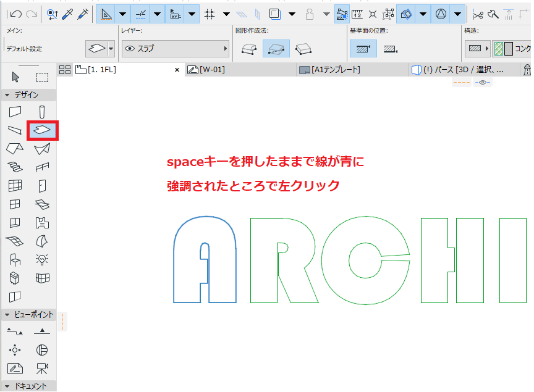534x392 pixels.
Task: Select the Object chair tool
Action: tap(15, 260)
